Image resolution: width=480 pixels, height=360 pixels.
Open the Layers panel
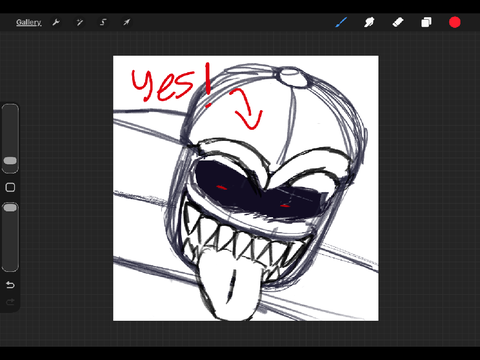point(426,22)
